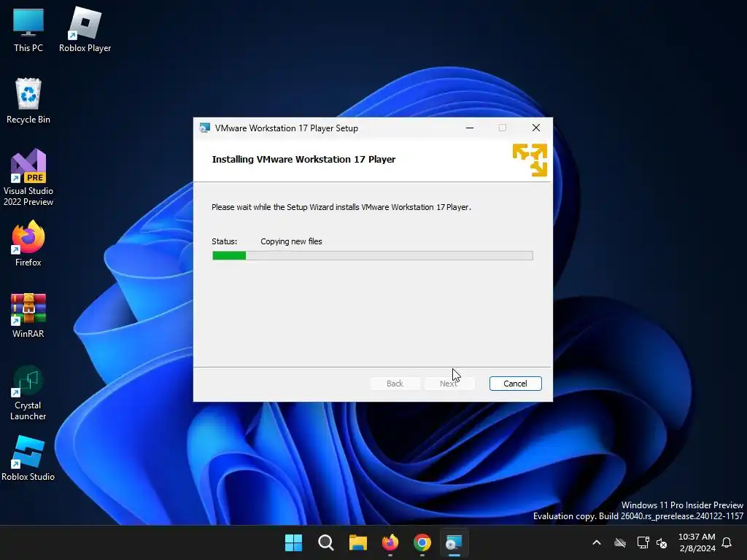This screenshot has height=560, width=747.
Task: Click the 'Status:' label in the installer
Action: (225, 241)
